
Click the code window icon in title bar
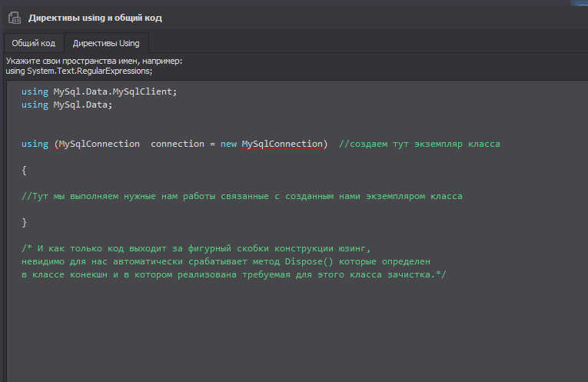(14, 17)
